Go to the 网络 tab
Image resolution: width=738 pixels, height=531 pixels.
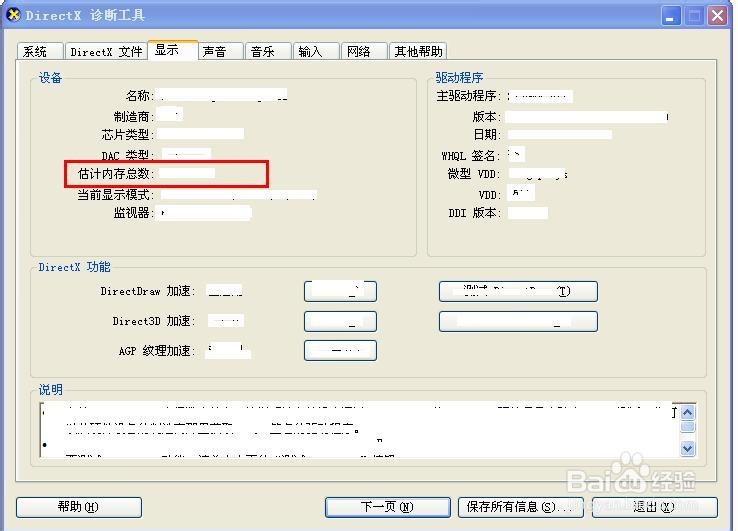pyautogui.click(x=364, y=51)
